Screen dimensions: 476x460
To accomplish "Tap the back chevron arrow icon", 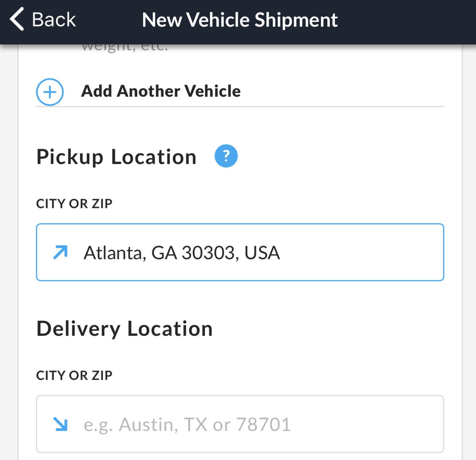I will point(17,19).
